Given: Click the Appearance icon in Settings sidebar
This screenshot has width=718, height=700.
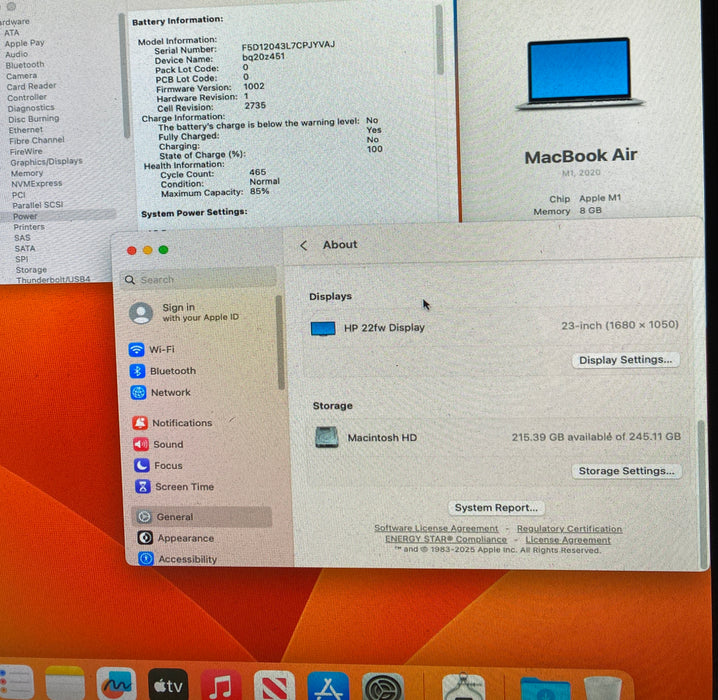Looking at the screenshot, I should [x=145, y=537].
